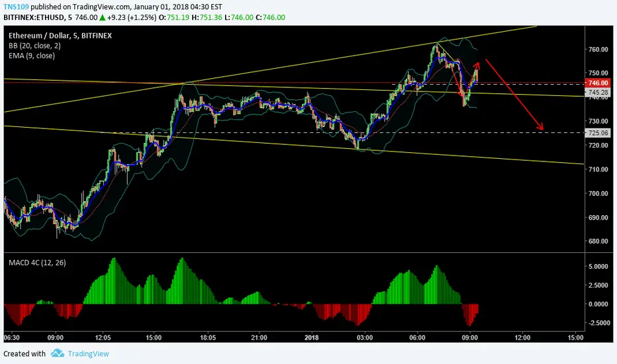The height and width of the screenshot is (364, 617).
Task: Click the 'L:746.00' low value in header
Action: (x=239, y=17)
